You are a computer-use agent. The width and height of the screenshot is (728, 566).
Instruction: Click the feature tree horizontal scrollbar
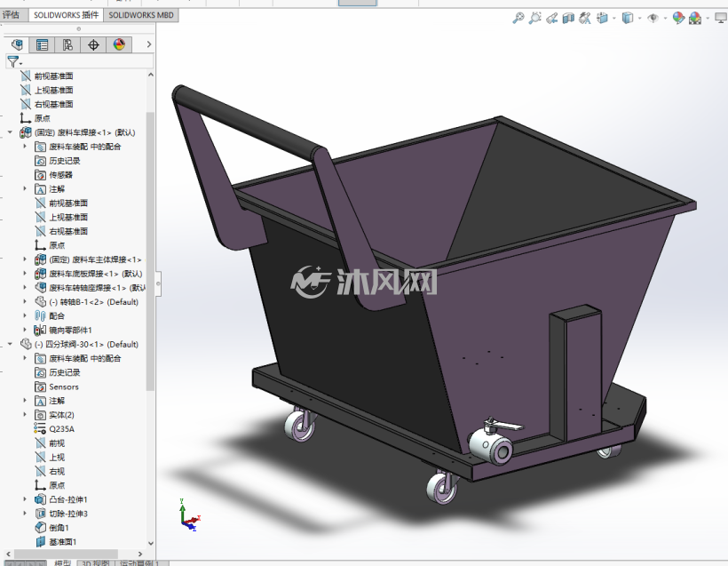pyautogui.click(x=66, y=554)
